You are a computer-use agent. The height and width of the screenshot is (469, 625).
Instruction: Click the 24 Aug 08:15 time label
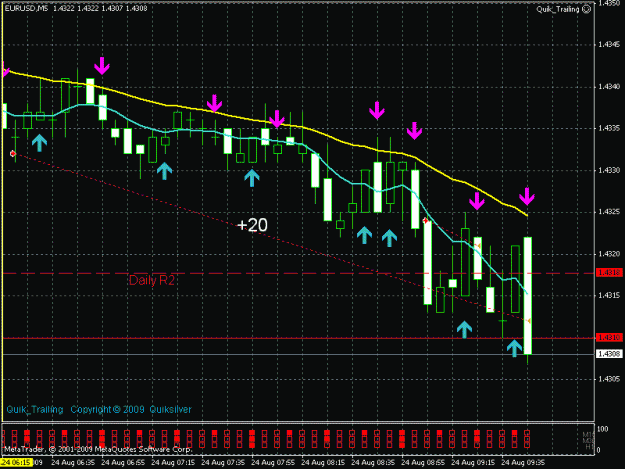pyautogui.click(x=323, y=463)
